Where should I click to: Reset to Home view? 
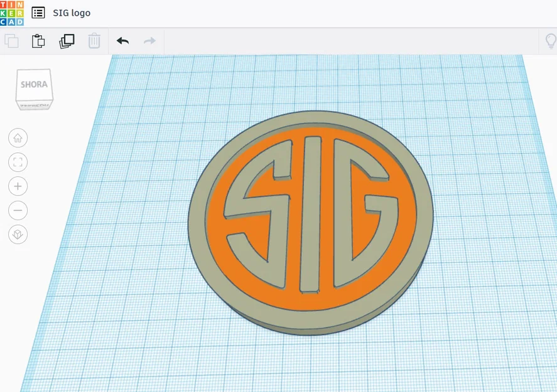coord(18,138)
